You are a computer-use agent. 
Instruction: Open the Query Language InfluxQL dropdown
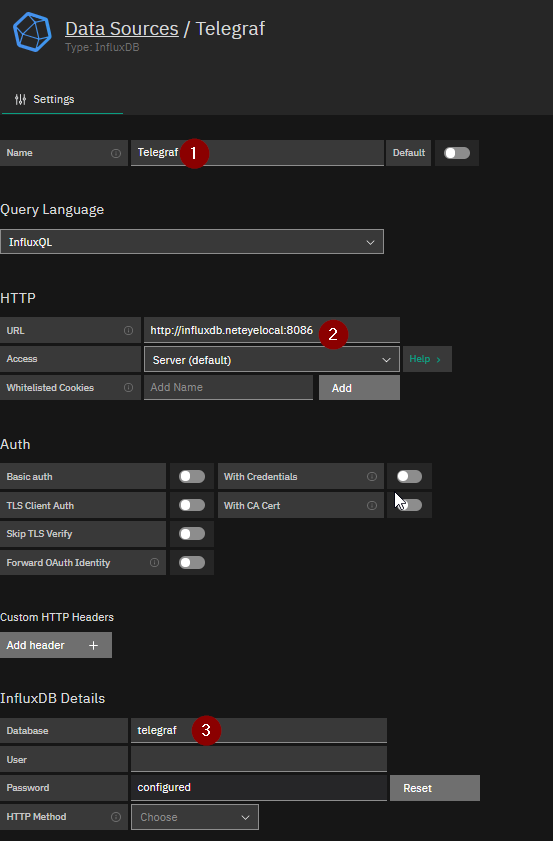click(x=192, y=242)
